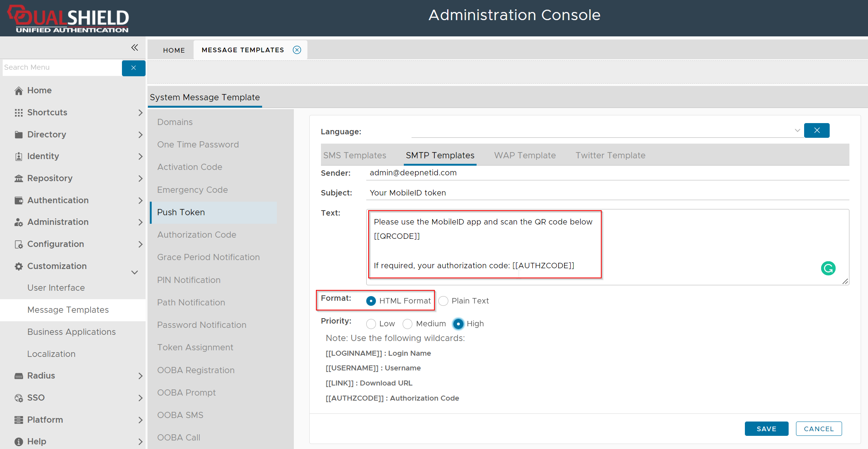Expand the Radius menu section
Viewport: 868px width, 449px height.
pyautogui.click(x=140, y=376)
